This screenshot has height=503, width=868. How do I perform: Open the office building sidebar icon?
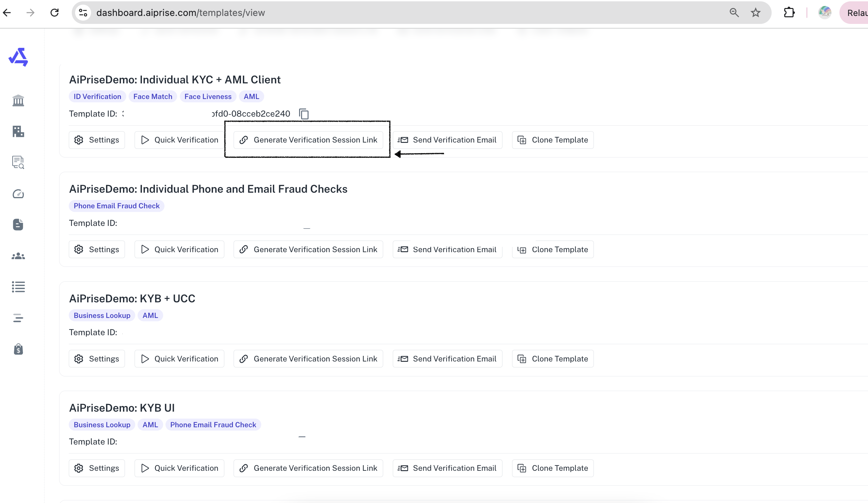(18, 131)
